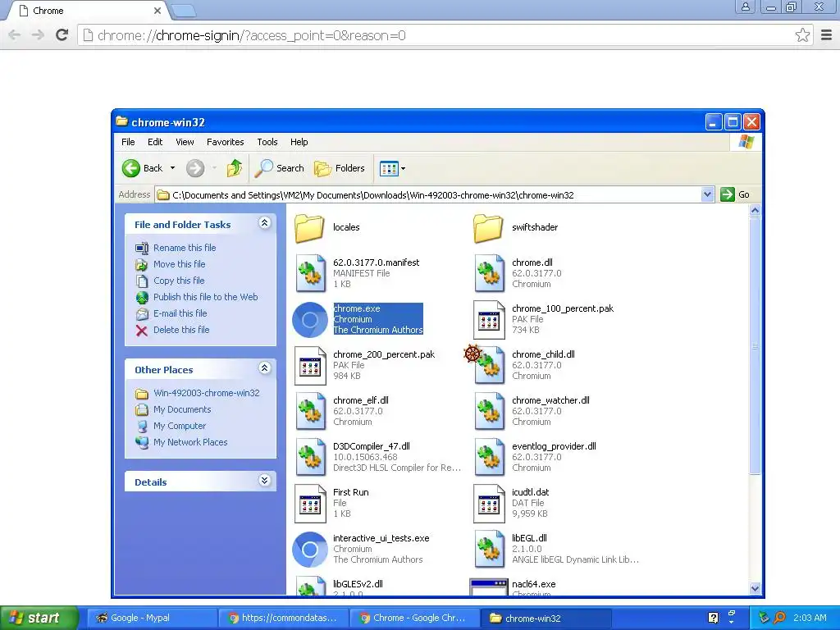Image resolution: width=840 pixels, height=630 pixels.
Task: Select the chrome_100_percent.pak file icon
Action: 489,320
